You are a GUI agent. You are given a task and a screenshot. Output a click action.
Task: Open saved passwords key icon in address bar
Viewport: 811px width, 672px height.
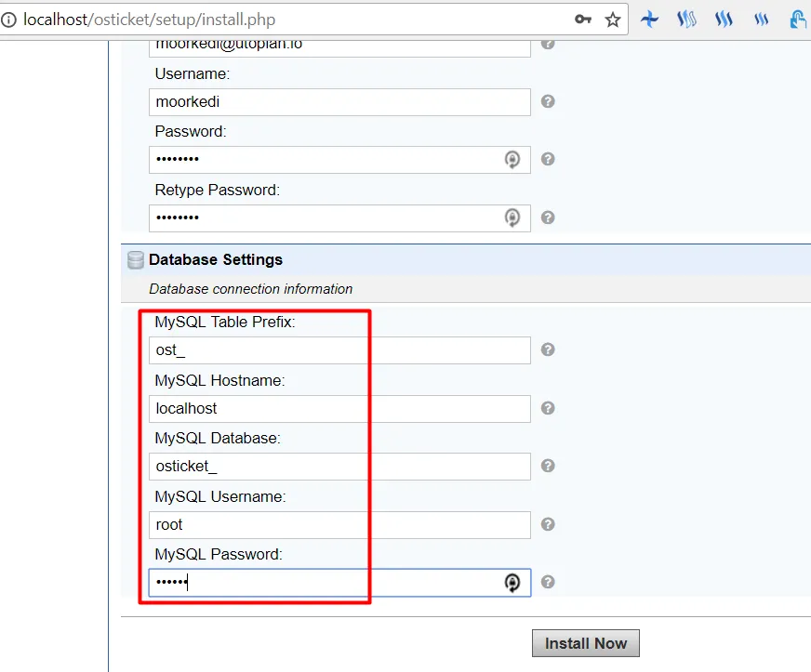point(583,20)
